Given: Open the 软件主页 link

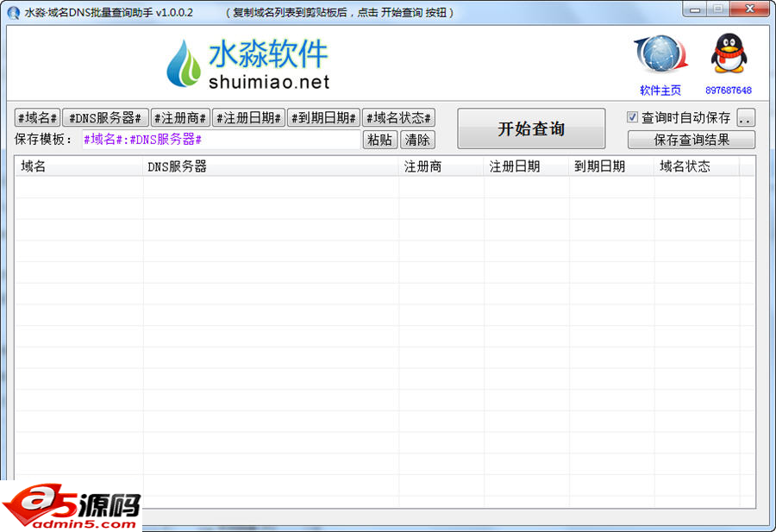Looking at the screenshot, I should tap(660, 91).
